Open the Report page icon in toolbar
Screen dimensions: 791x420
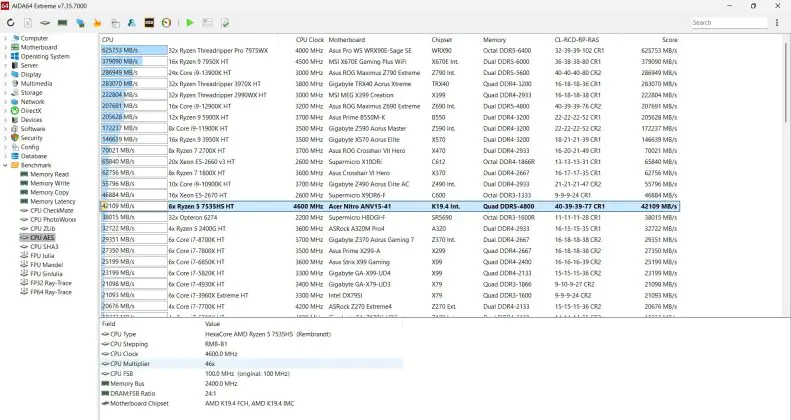[28, 23]
